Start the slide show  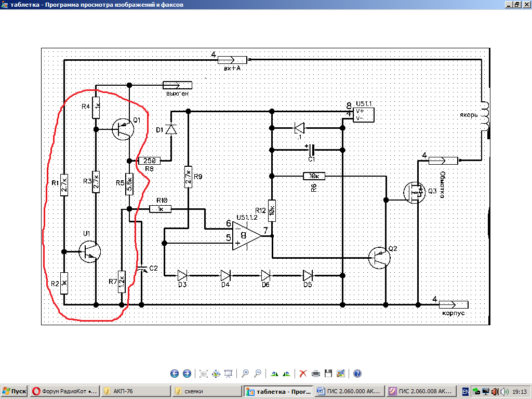click(229, 374)
